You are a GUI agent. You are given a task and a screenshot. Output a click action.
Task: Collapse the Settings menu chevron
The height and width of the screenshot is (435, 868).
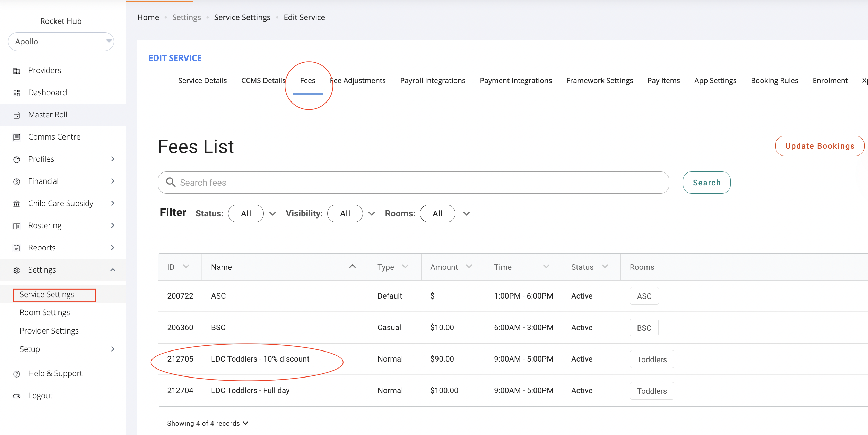[113, 270]
